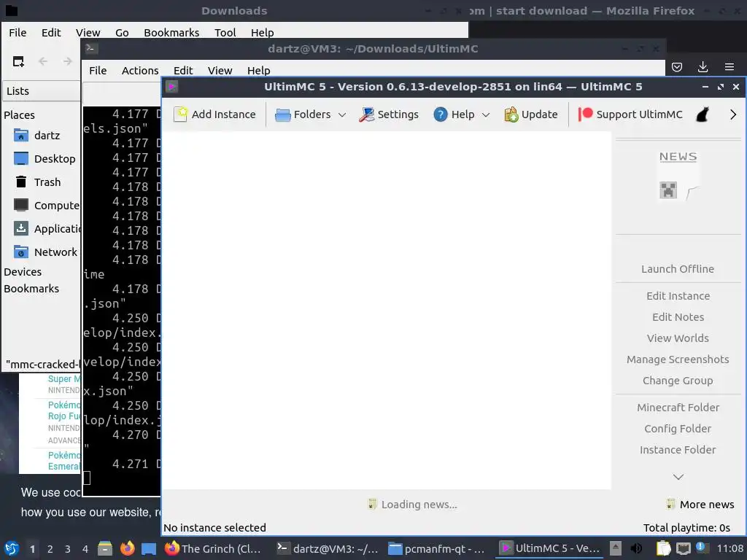Click Firefox Pocket save icon
The height and width of the screenshot is (560, 747).
point(677,67)
